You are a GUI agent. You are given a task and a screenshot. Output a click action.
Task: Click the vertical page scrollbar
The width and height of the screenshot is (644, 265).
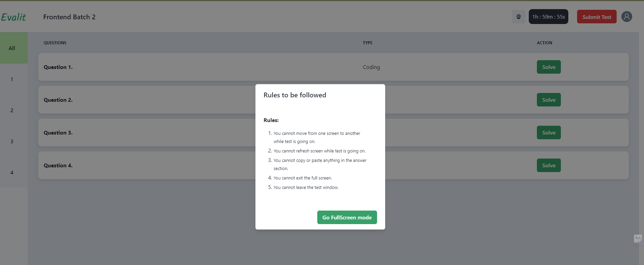641,135
